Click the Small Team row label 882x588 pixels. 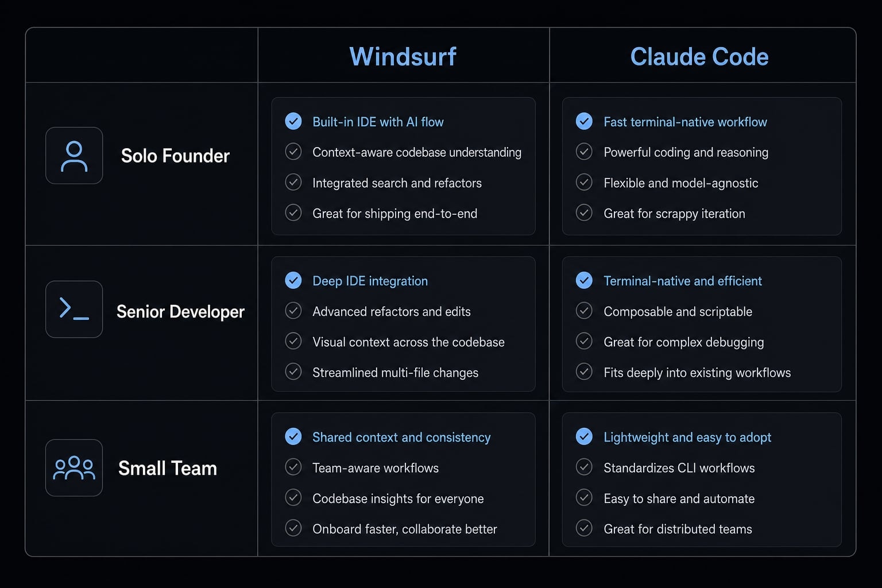point(168,469)
